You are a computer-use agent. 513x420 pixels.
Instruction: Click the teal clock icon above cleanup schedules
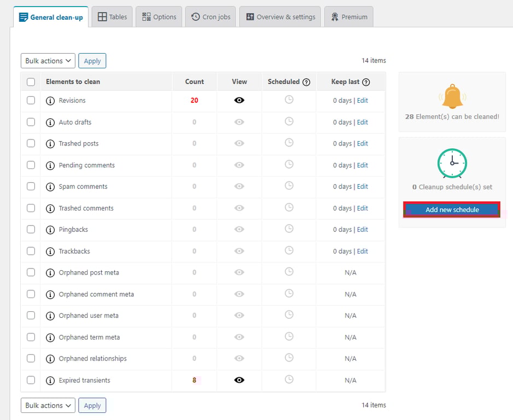click(x=451, y=163)
